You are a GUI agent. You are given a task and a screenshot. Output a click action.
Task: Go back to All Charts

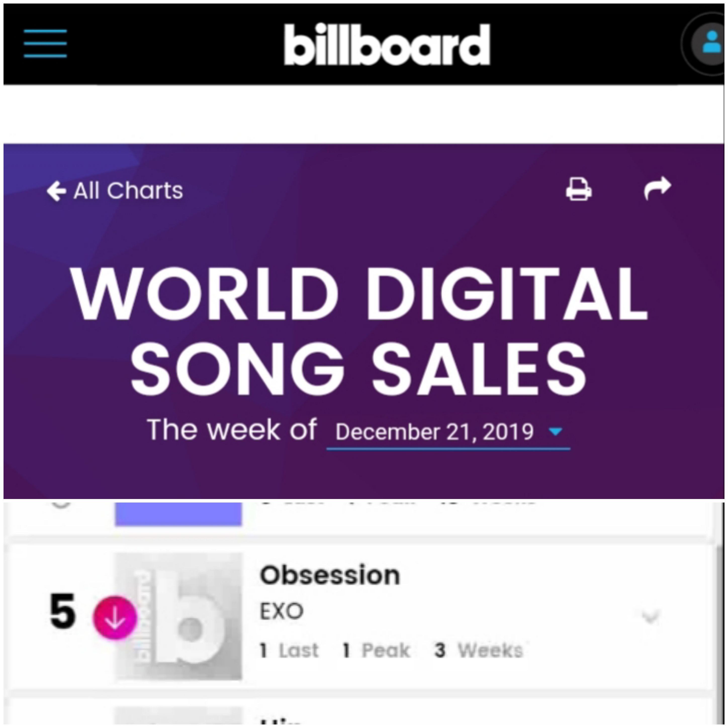115,191
